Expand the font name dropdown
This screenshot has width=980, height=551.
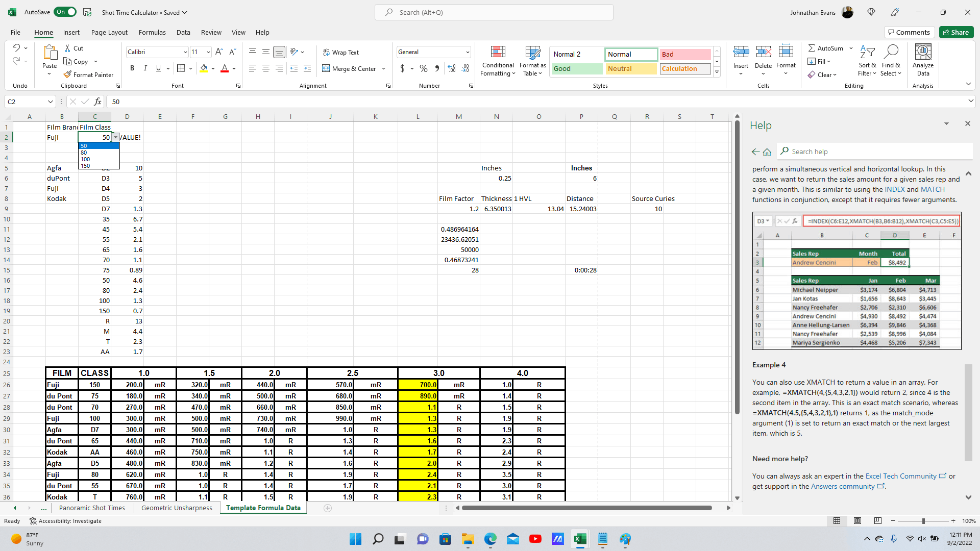[185, 52]
